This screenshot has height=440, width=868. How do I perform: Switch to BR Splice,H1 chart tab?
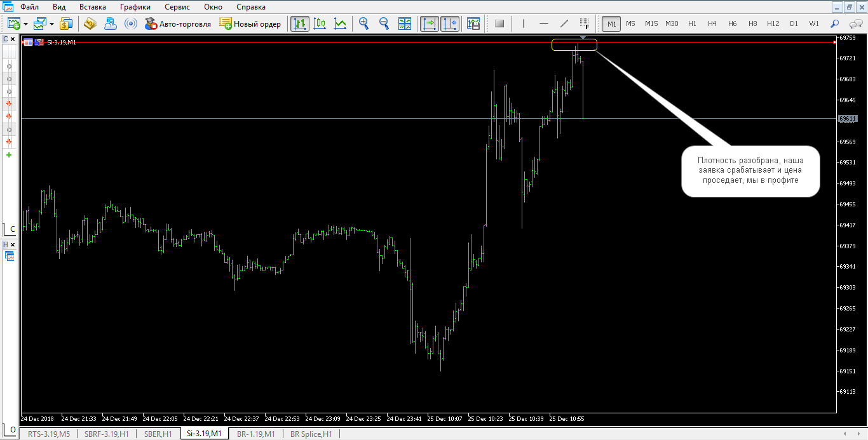coord(311,434)
